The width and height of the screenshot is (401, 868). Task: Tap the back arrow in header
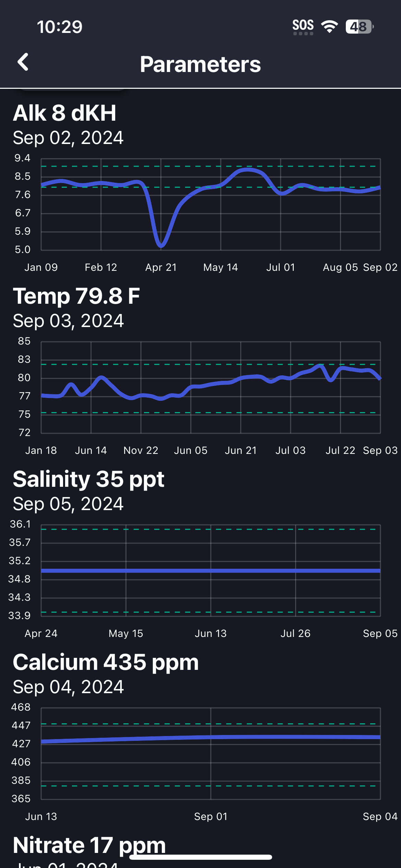point(23,62)
